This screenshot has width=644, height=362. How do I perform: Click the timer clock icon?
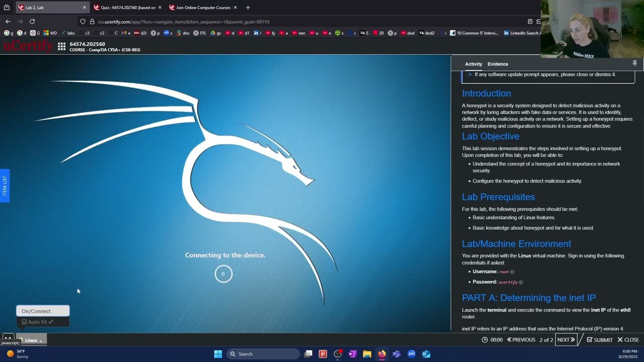485,340
